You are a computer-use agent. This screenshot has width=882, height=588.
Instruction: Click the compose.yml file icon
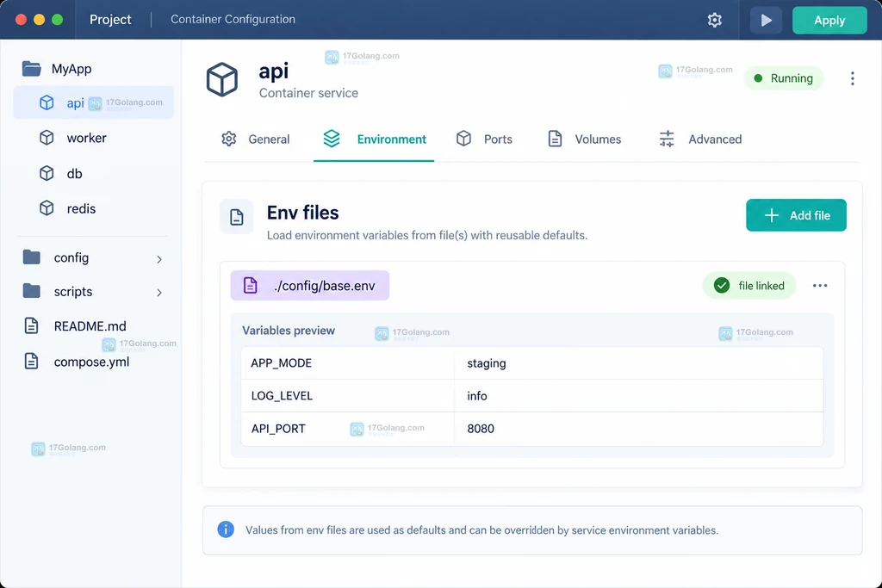tap(32, 362)
